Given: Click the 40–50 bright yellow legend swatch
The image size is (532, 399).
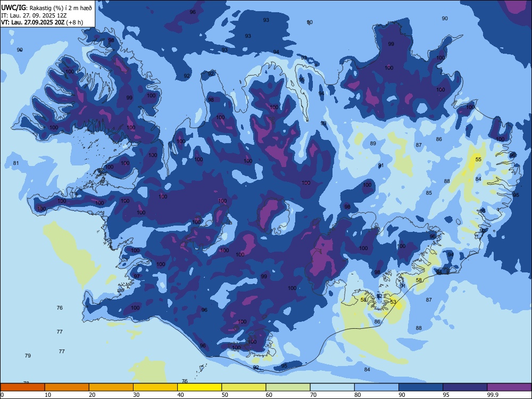Looking at the screenshot, I should [x=199, y=387].
